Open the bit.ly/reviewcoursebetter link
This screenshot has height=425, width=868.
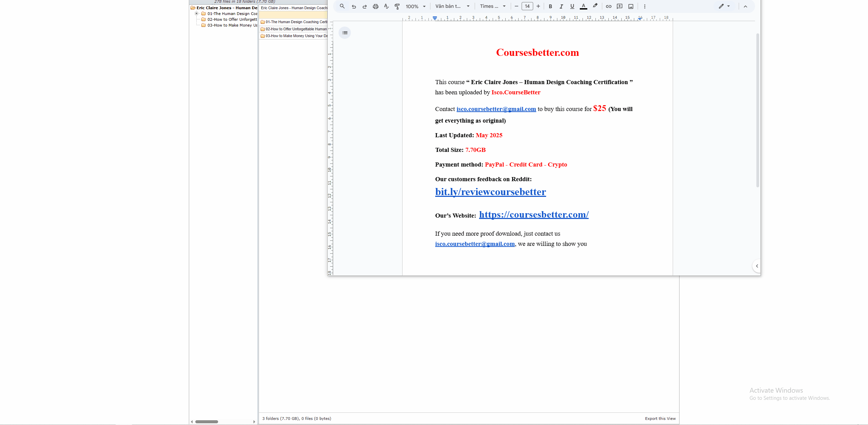pyautogui.click(x=490, y=192)
